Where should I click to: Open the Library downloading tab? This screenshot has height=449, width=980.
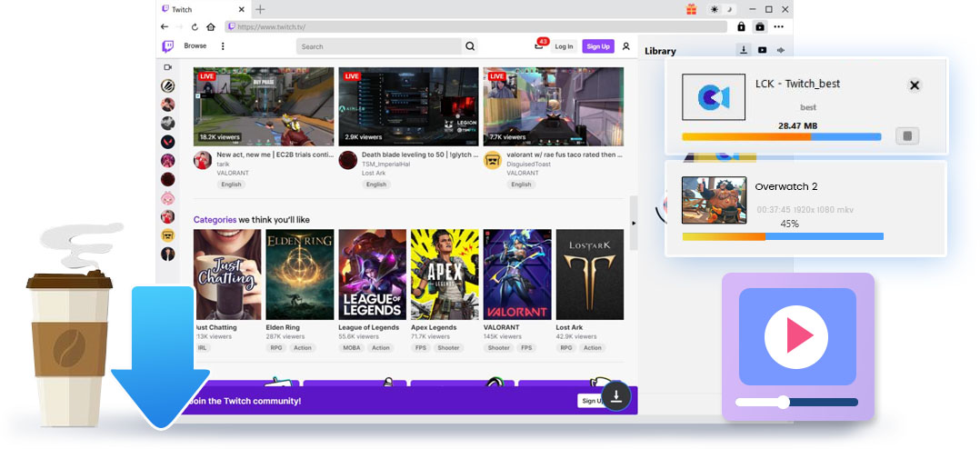[743, 50]
